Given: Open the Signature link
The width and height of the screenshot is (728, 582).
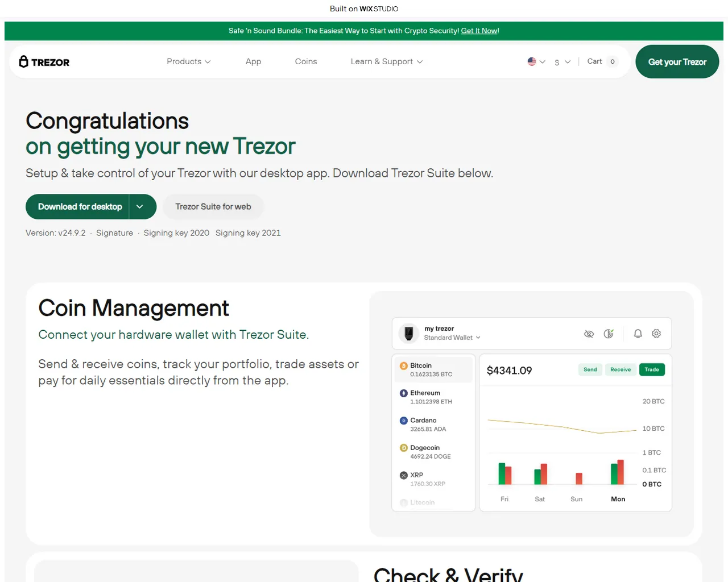Looking at the screenshot, I should pos(114,233).
